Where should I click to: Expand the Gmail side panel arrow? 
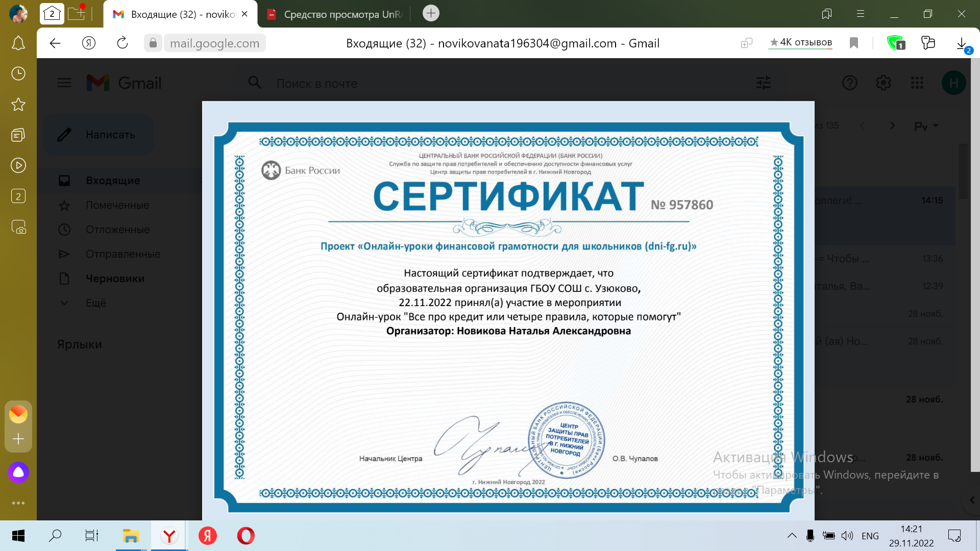pyautogui.click(x=972, y=500)
